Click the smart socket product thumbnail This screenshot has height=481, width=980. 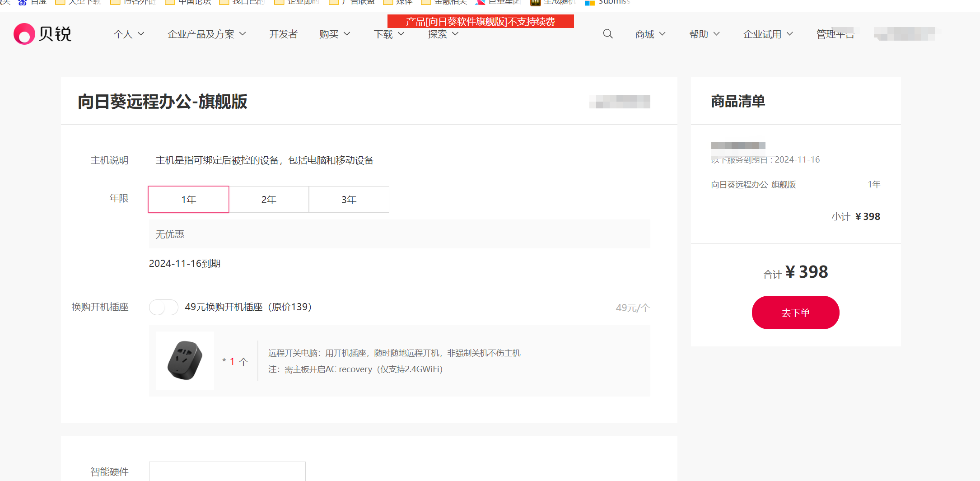click(185, 360)
